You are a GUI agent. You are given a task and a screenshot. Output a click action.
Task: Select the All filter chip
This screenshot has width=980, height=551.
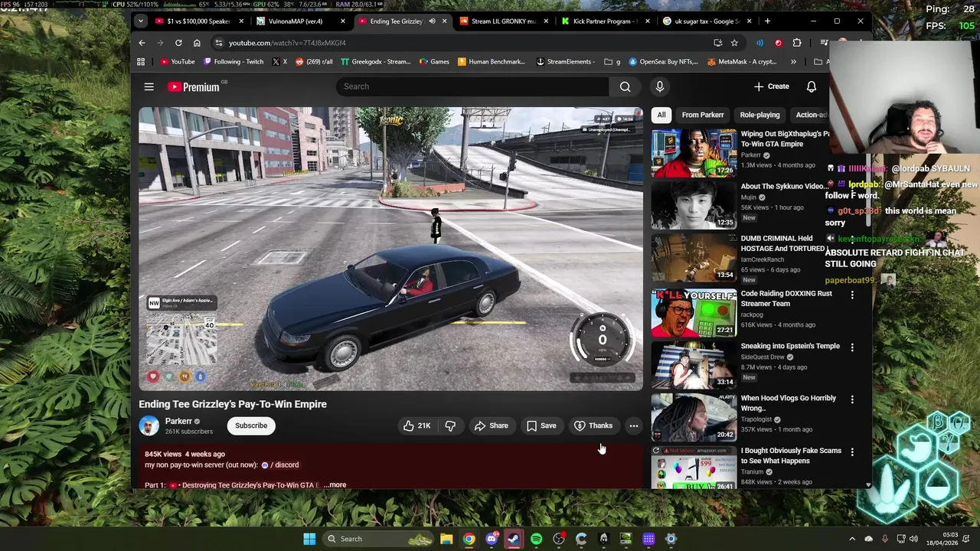pyautogui.click(x=661, y=115)
